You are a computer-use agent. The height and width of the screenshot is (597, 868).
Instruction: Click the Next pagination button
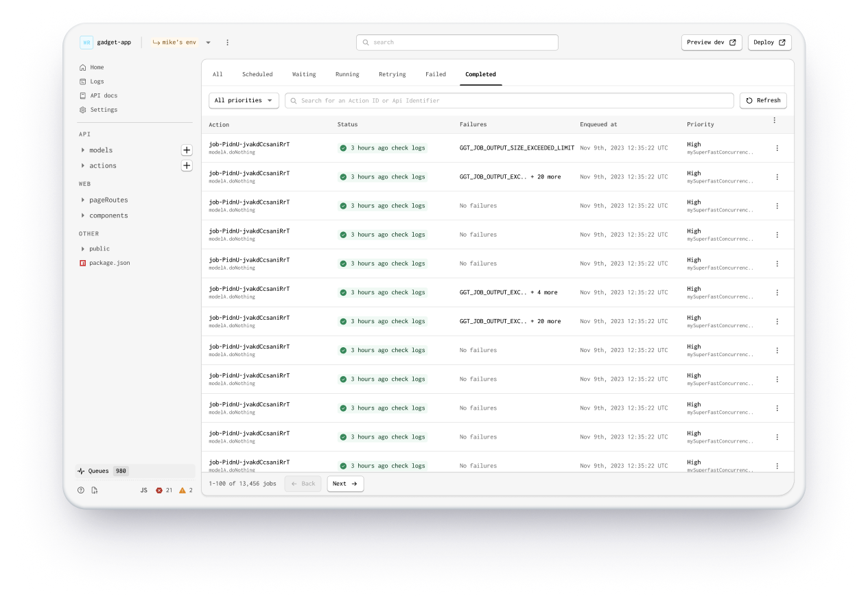345,484
